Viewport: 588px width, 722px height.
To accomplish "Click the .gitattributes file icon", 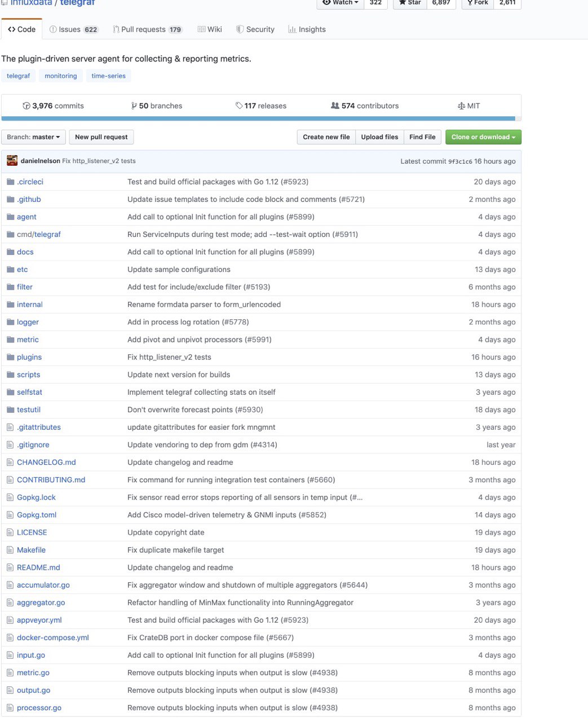I will coord(10,427).
